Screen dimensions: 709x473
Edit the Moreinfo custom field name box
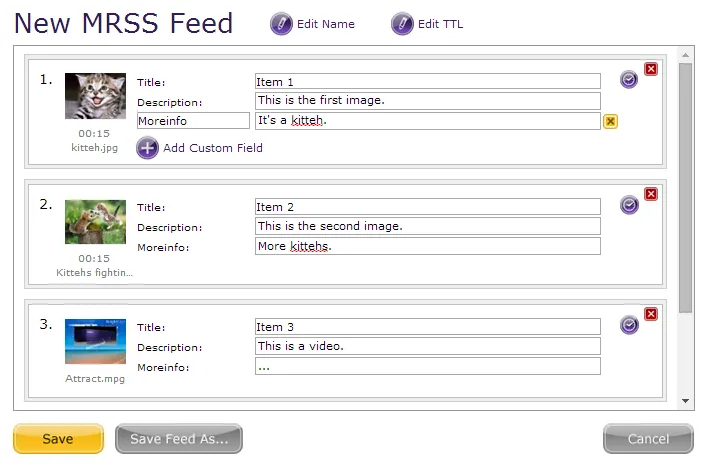[194, 121]
